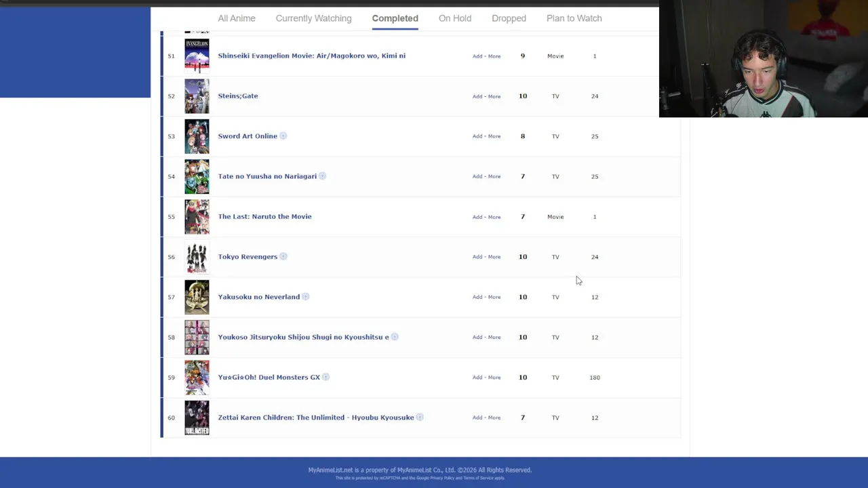This screenshot has height=488, width=868.
Task: Switch to the Dropped tab
Action: (x=509, y=18)
